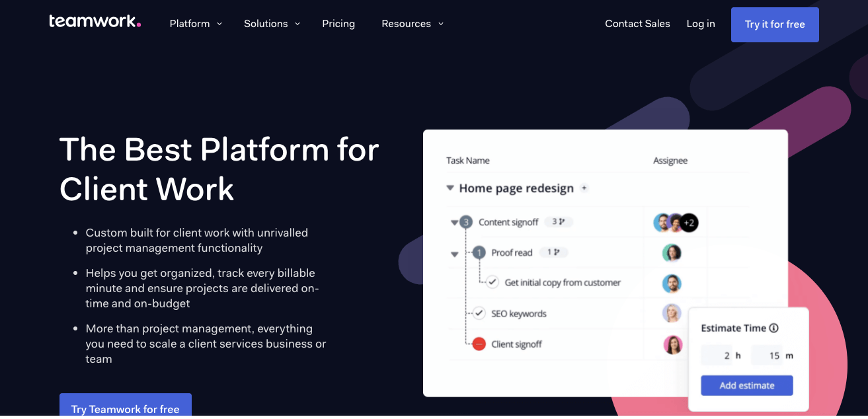The image size is (868, 419).
Task: Click the Client signoff task name
Action: (x=517, y=344)
